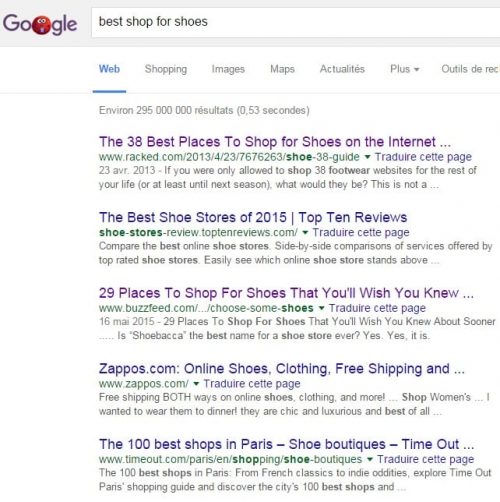
Task: Open Outils de recherche options
Action: point(470,69)
